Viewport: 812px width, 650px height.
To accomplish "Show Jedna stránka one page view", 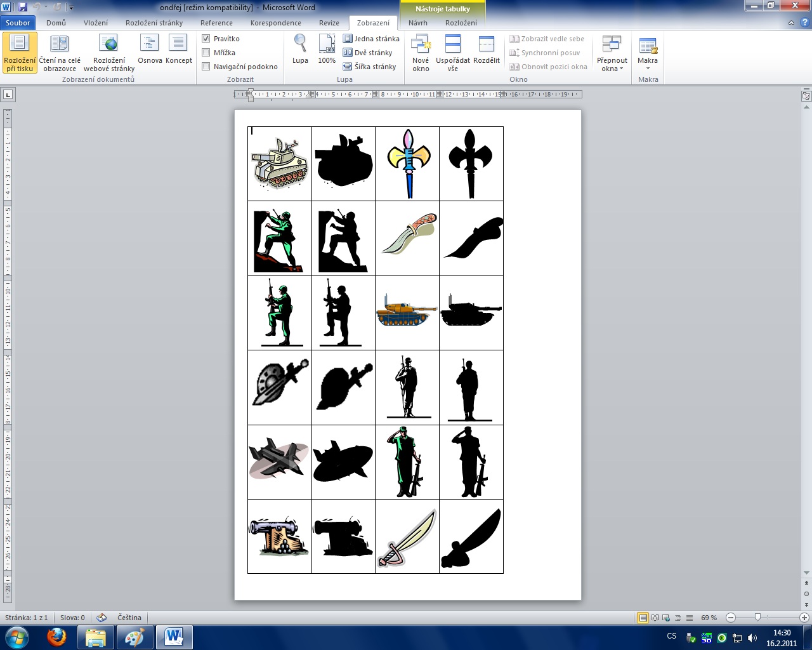I will pos(371,39).
